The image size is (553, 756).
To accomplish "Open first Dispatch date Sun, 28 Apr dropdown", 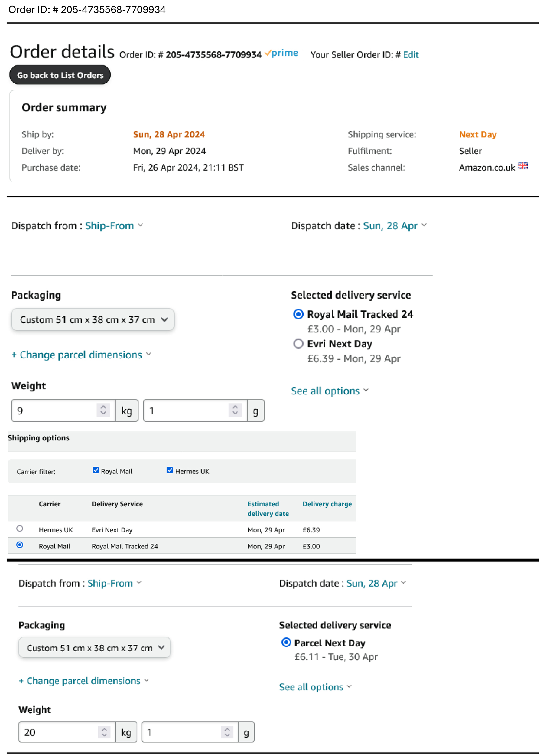I will 395,226.
